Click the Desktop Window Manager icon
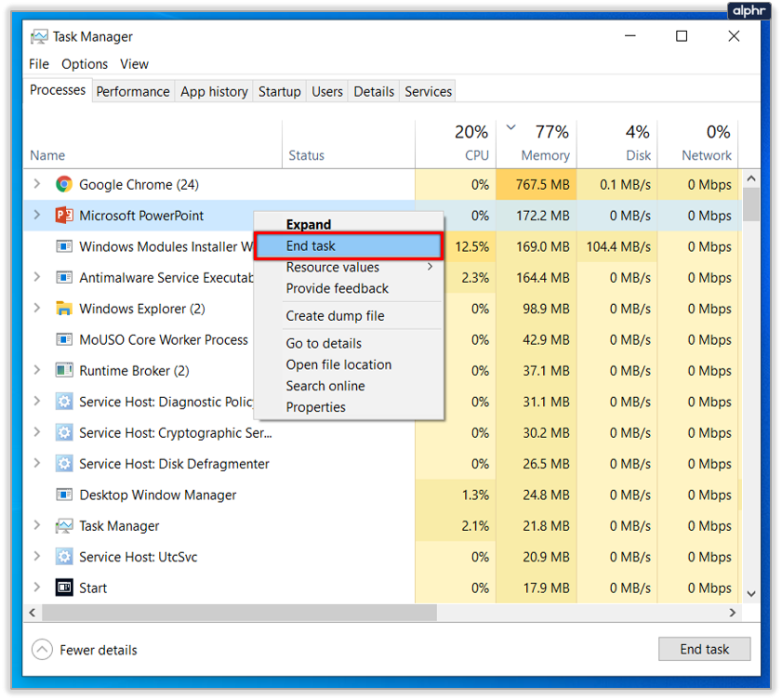The height and width of the screenshot is (700, 782). click(64, 495)
